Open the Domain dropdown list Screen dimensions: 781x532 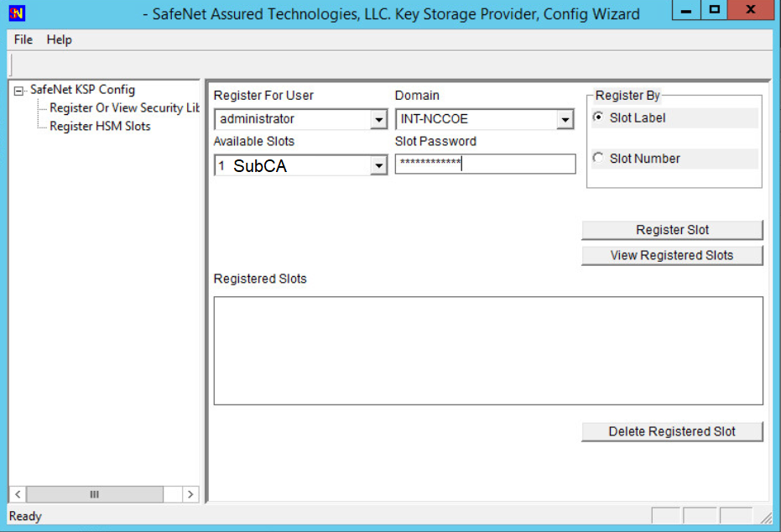coord(565,120)
